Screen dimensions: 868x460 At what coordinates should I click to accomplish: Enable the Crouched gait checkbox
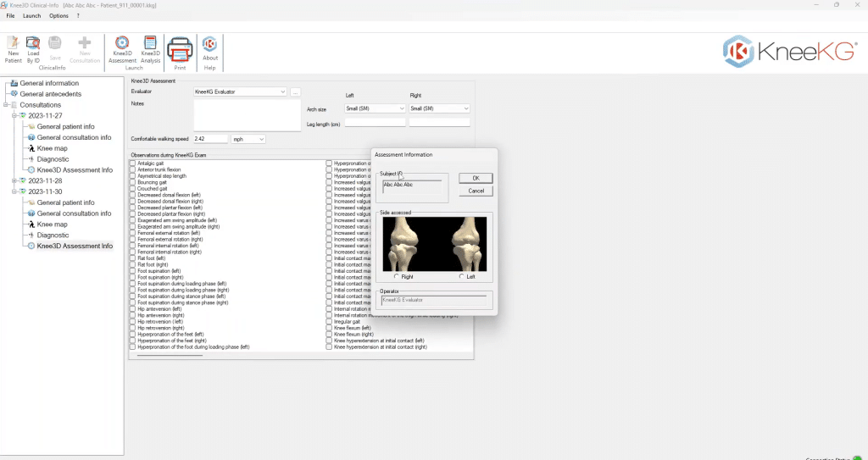(132, 189)
